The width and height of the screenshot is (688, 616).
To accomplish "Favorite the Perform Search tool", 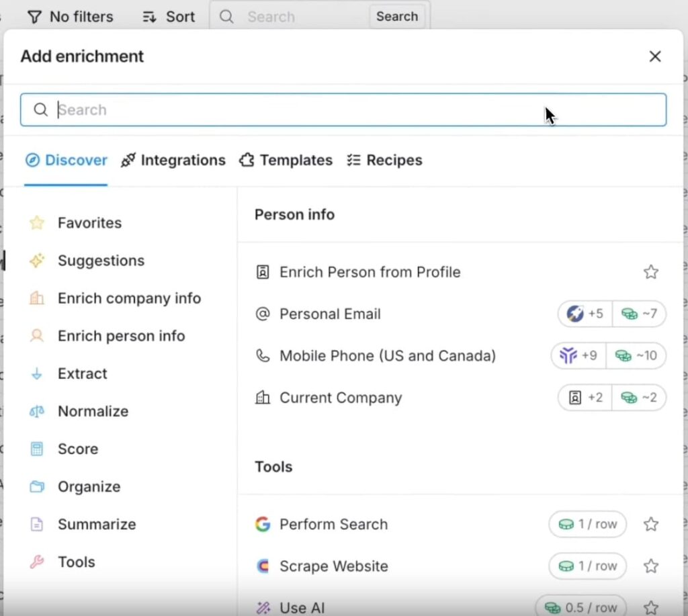I will (x=650, y=525).
